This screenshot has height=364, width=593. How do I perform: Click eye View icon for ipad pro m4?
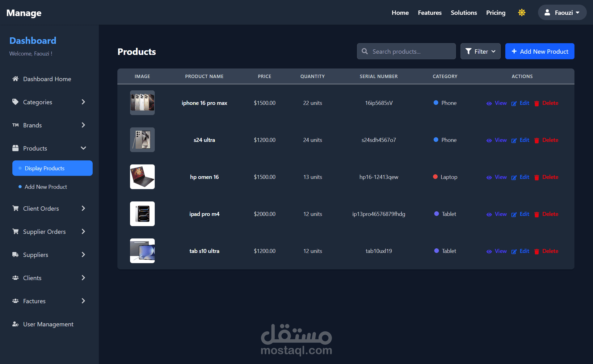pyautogui.click(x=489, y=214)
